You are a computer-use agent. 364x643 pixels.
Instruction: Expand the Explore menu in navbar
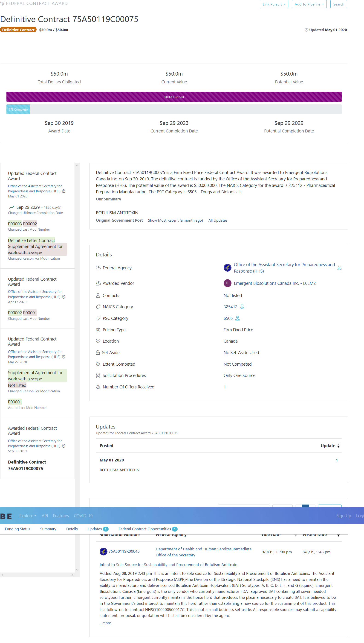(x=28, y=516)
